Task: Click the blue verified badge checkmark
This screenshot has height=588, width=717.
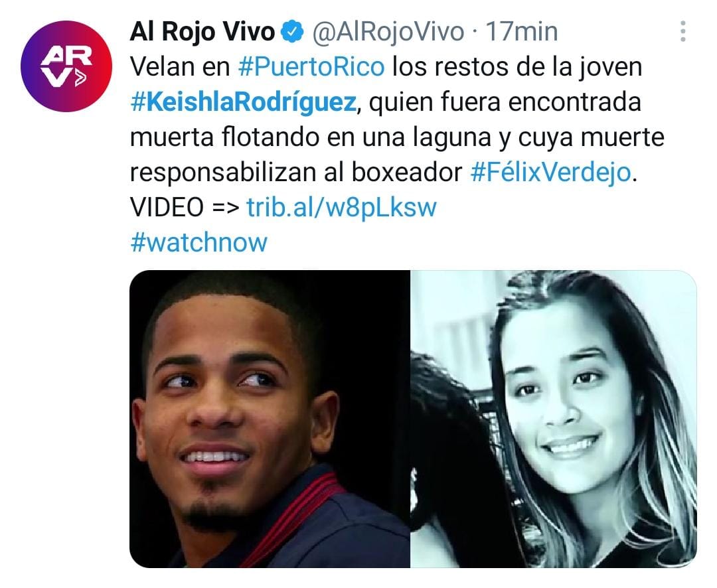Action: click(x=292, y=32)
